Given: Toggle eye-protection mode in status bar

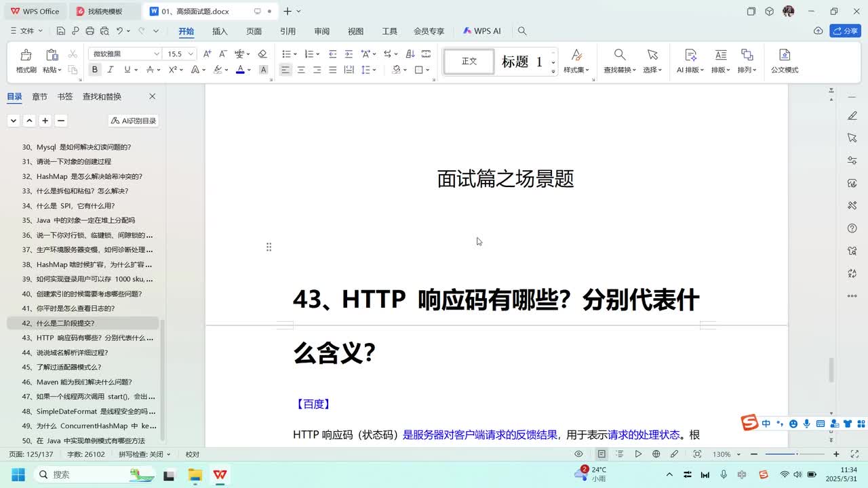Looking at the screenshot, I should 578,454.
